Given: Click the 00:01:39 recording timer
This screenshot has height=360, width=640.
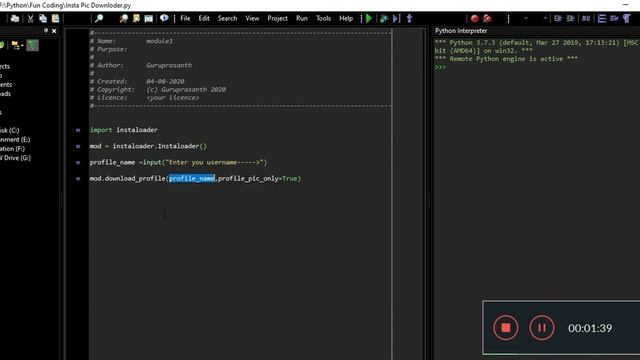Looking at the screenshot, I should [590, 328].
